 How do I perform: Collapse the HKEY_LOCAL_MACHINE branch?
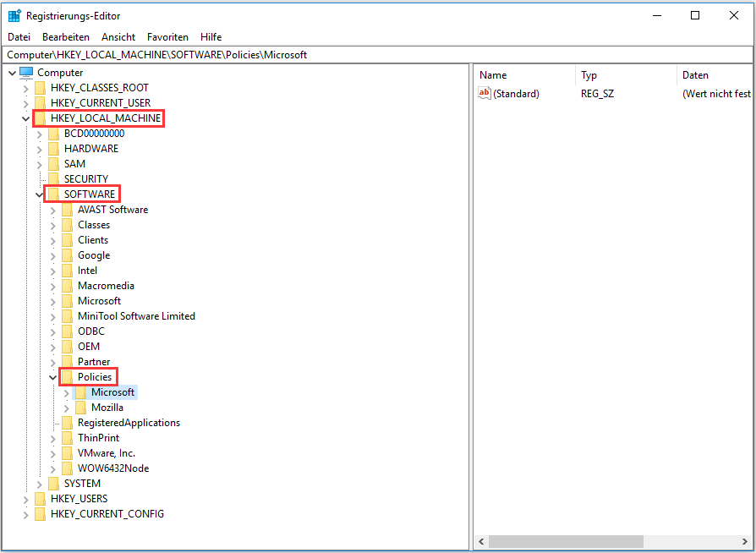click(x=25, y=119)
